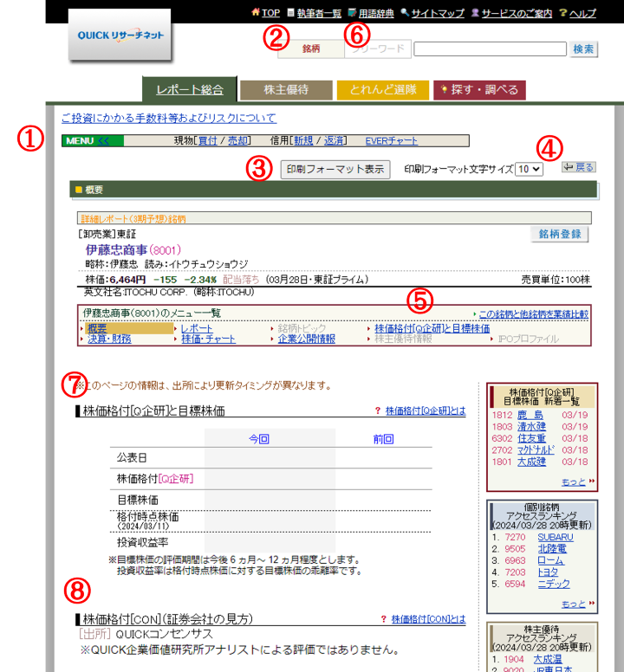The width and height of the screenshot is (624, 672).
Task: Open the ヘルプ help link
Action: [582, 13]
